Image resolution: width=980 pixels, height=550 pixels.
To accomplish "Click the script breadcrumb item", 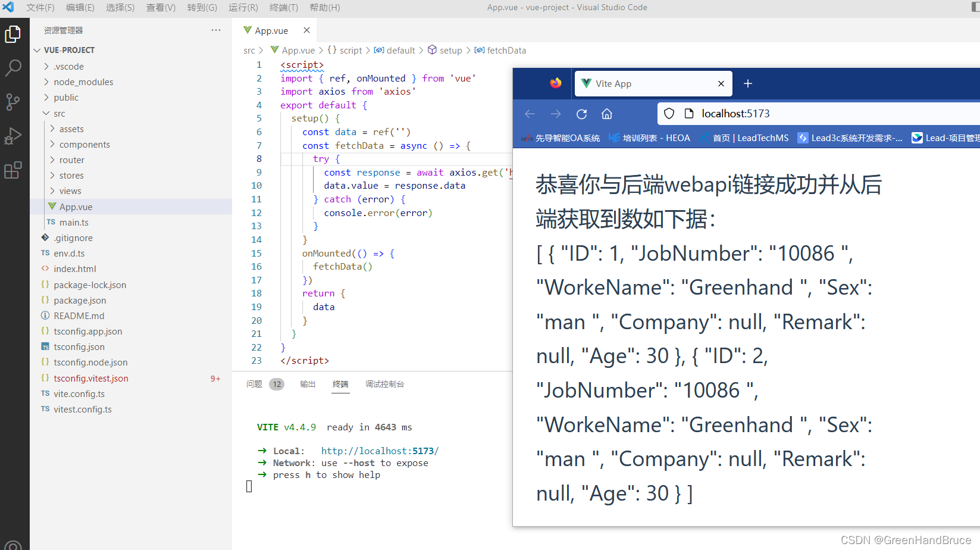I will pyautogui.click(x=345, y=51).
